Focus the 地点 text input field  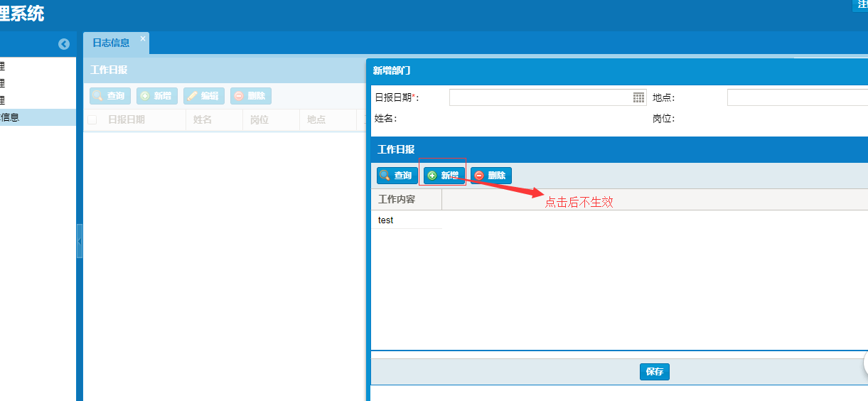(x=796, y=97)
